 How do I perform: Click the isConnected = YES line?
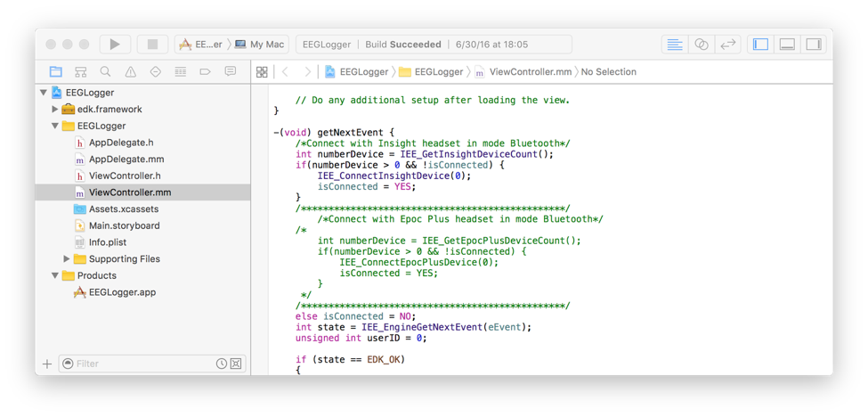tap(367, 186)
